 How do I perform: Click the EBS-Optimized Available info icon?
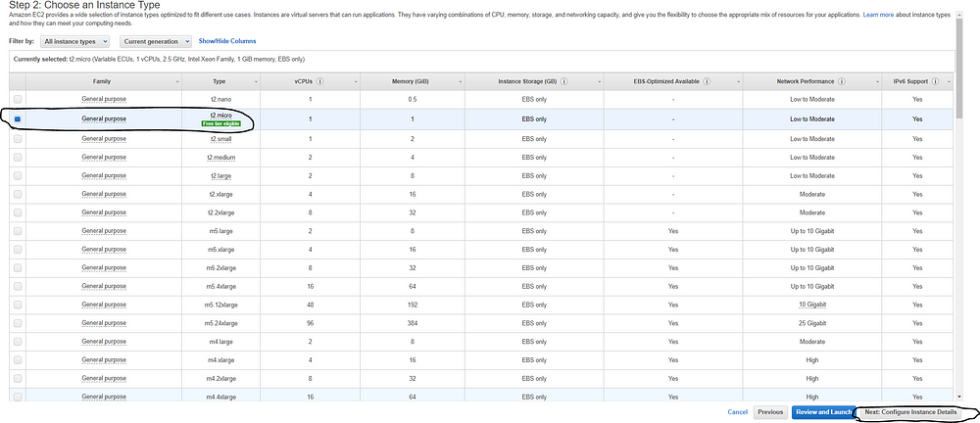point(707,82)
